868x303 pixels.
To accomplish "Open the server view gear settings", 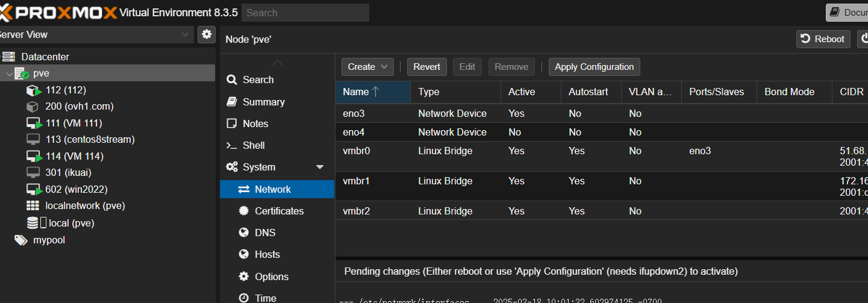I will pyautogui.click(x=207, y=34).
